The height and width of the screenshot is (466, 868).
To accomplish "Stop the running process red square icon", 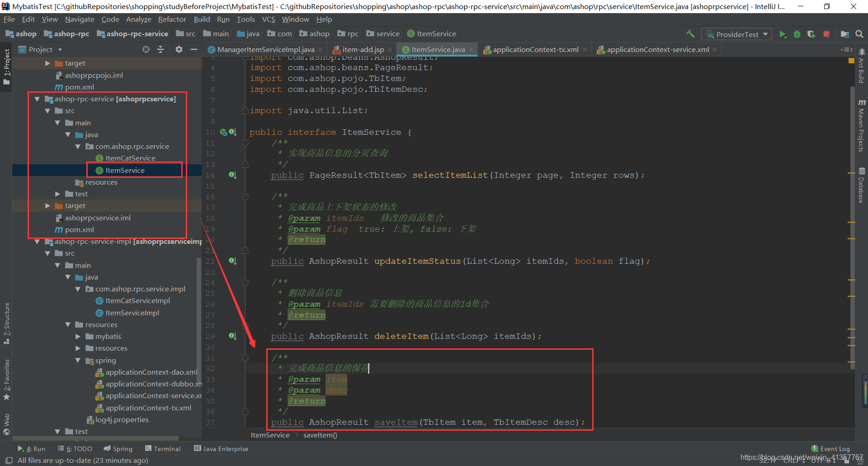I will point(826,34).
